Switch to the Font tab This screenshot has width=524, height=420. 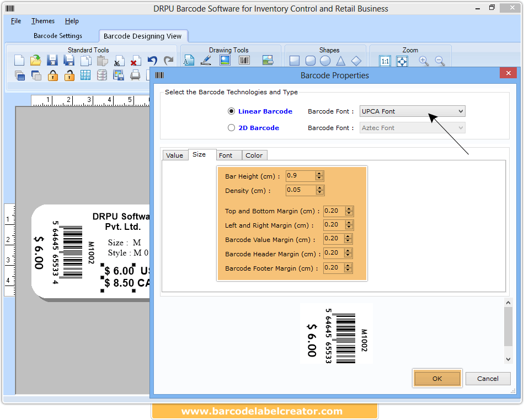click(228, 155)
